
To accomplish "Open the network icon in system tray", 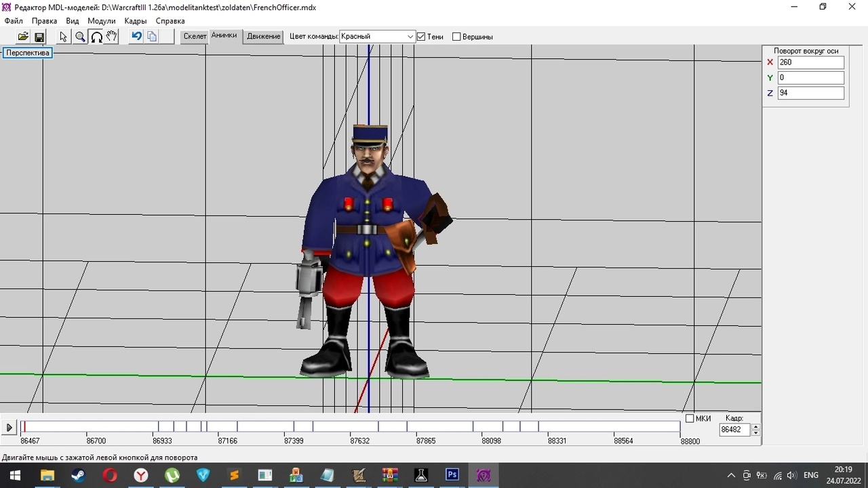I will [777, 475].
